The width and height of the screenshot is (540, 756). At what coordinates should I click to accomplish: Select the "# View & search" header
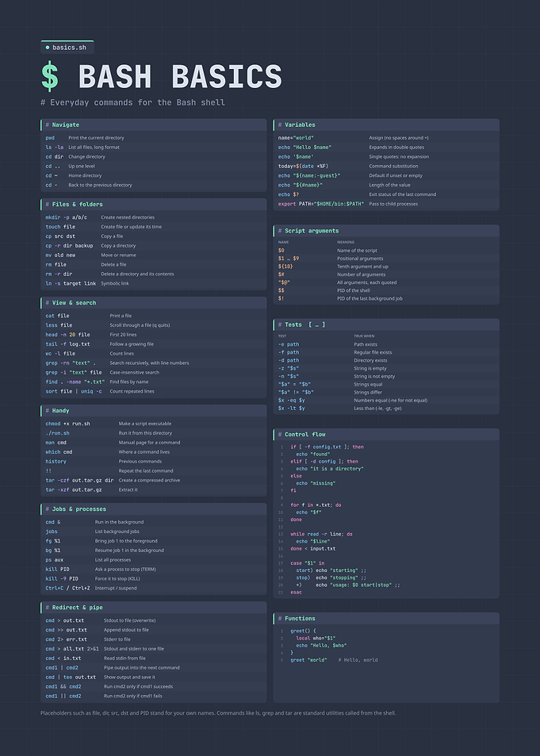pos(153,303)
